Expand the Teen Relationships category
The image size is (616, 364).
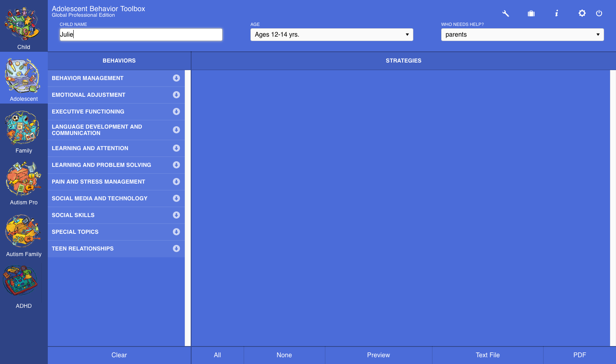(176, 249)
